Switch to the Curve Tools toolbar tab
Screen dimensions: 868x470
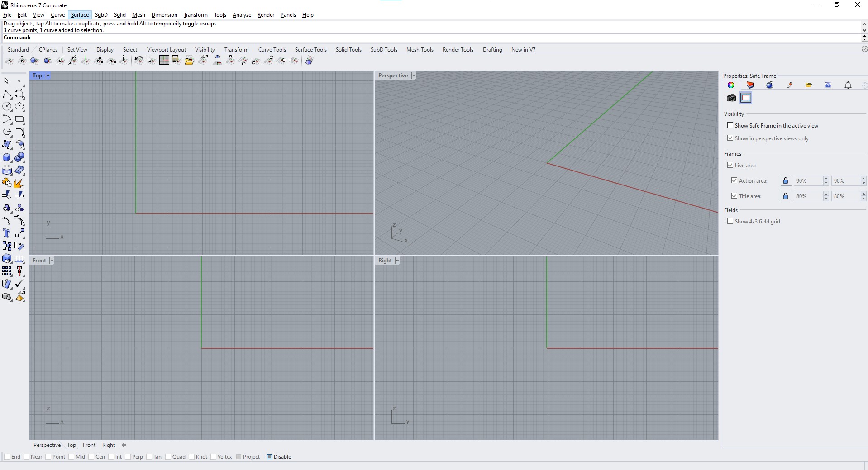[272, 50]
